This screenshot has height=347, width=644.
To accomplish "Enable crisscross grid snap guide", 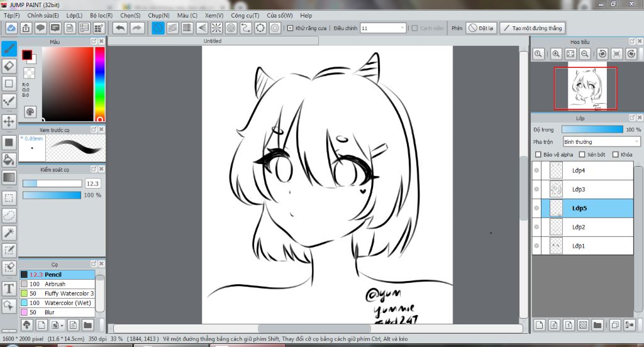I will coord(187,28).
